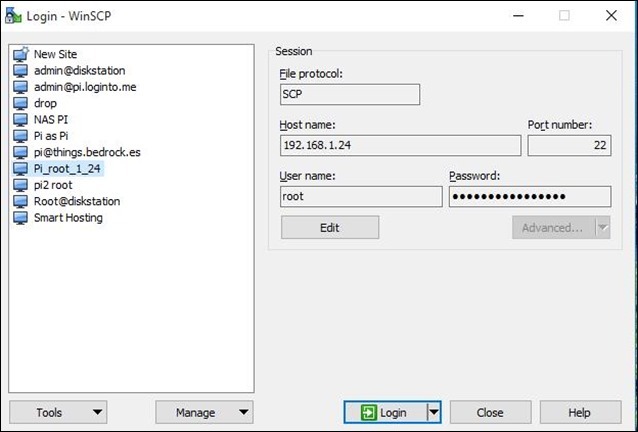The height and width of the screenshot is (432, 638).
Task: Minimize the Login window
Action: point(518,16)
